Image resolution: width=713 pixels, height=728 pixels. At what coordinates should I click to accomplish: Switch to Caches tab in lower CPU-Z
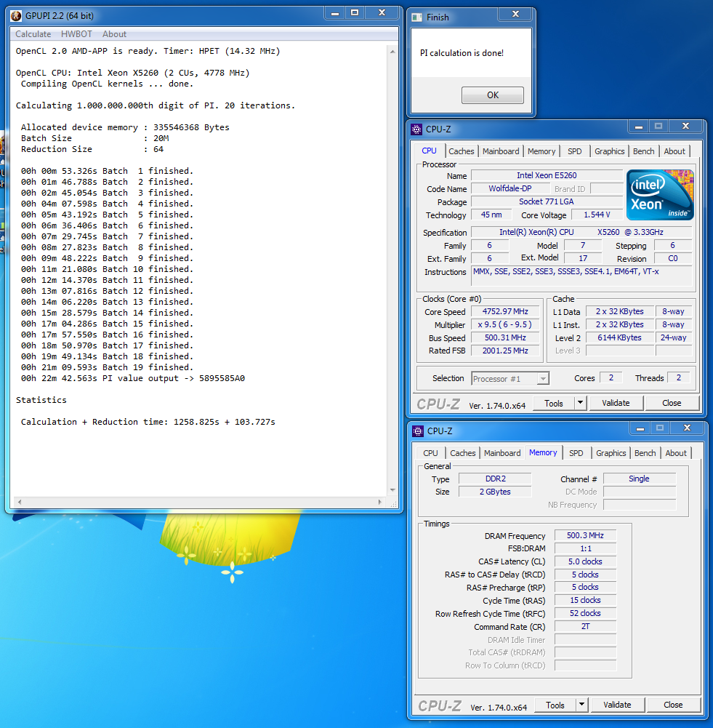tap(462, 453)
